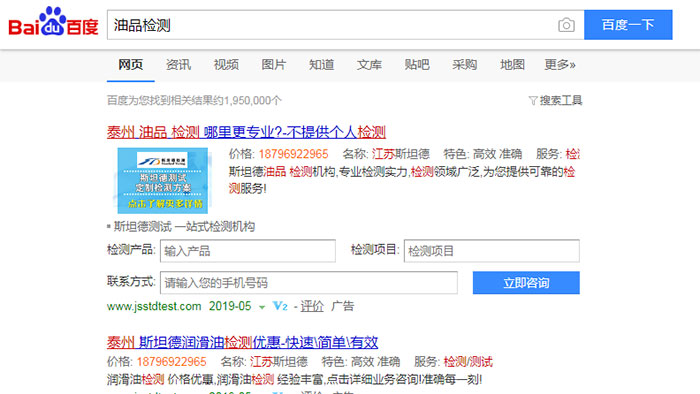Click the 斯坦德测试 ad thumbnail image
The height and width of the screenshot is (394, 700).
coord(162,180)
